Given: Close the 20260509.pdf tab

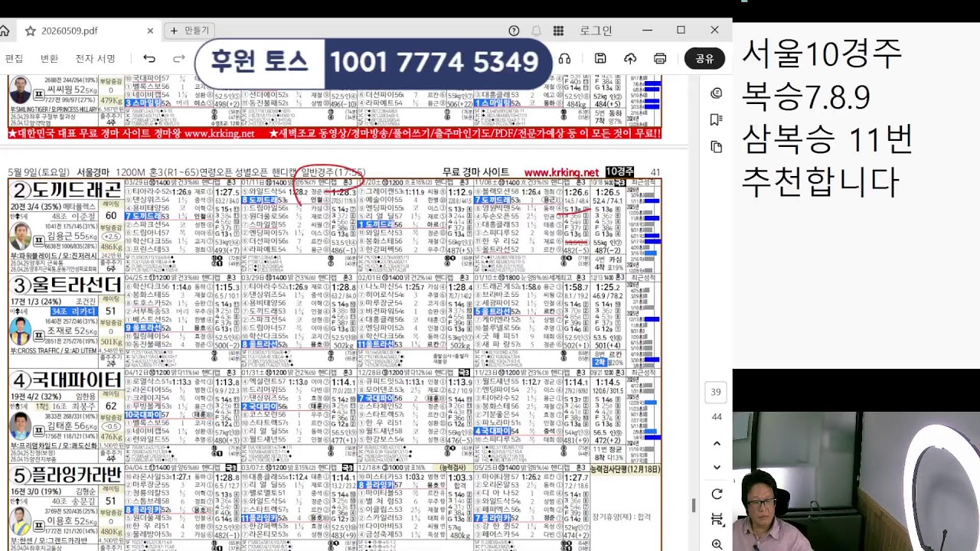Looking at the screenshot, I should tap(150, 31).
